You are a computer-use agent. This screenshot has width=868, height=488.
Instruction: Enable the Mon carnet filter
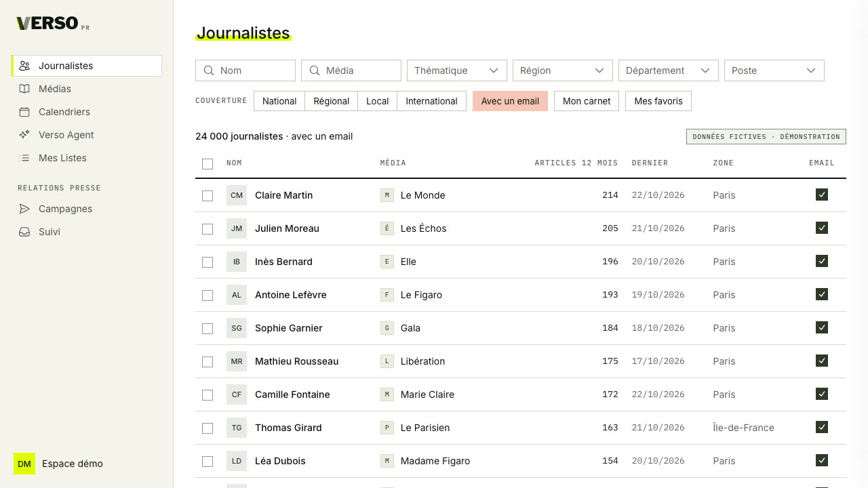(587, 101)
